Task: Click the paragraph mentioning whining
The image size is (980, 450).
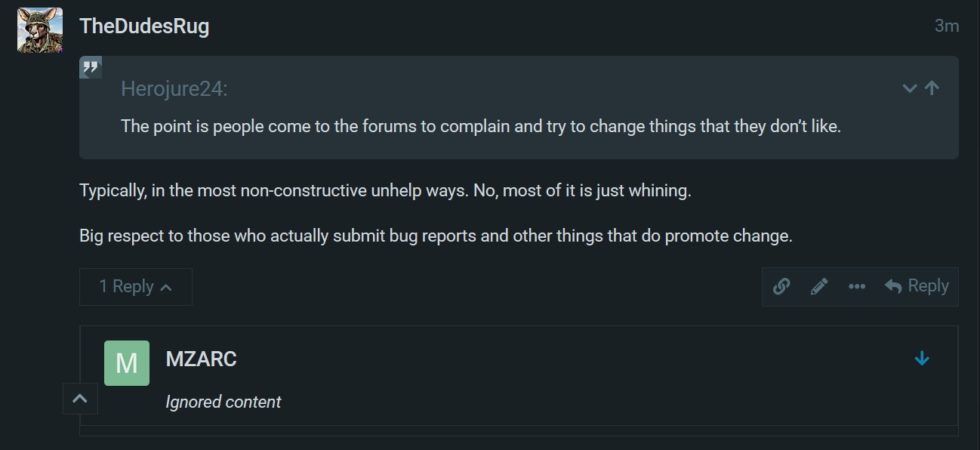Action: pyautogui.click(x=385, y=190)
